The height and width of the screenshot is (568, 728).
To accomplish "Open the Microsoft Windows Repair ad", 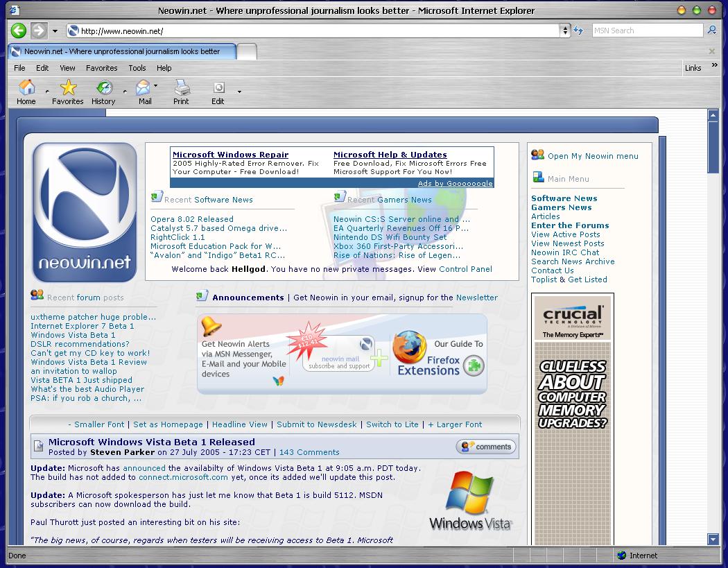I will (x=230, y=155).
